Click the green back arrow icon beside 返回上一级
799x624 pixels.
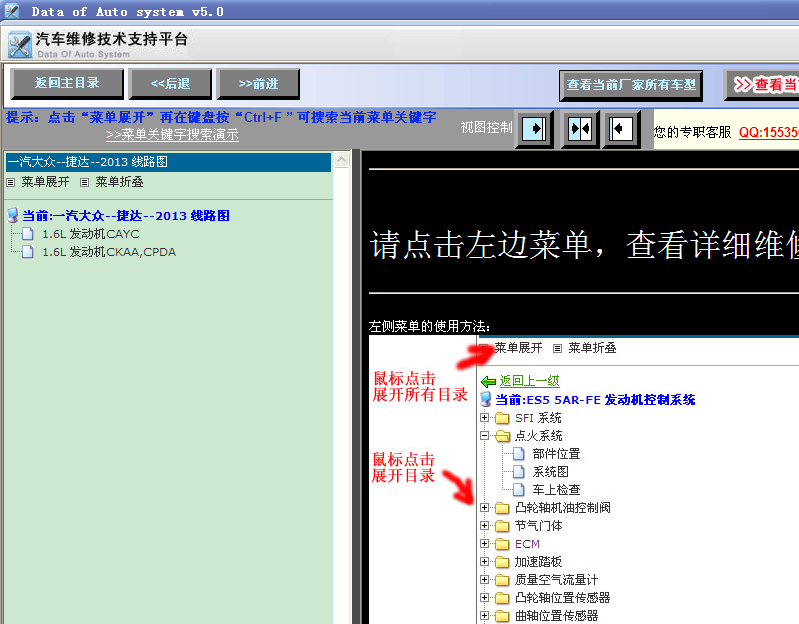click(488, 381)
